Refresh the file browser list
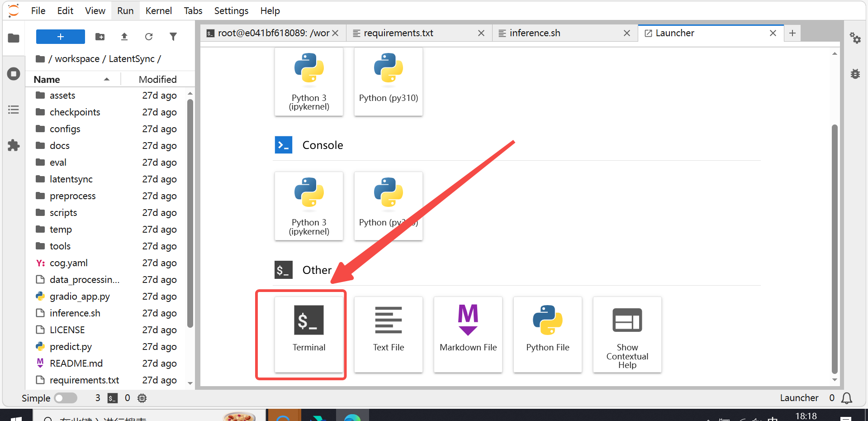This screenshot has height=421, width=868. tap(149, 37)
